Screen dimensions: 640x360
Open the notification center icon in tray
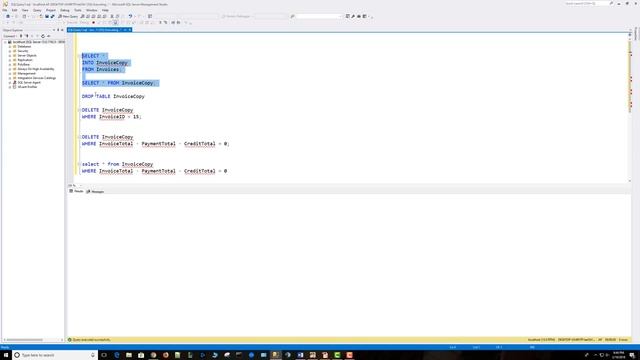[631, 355]
